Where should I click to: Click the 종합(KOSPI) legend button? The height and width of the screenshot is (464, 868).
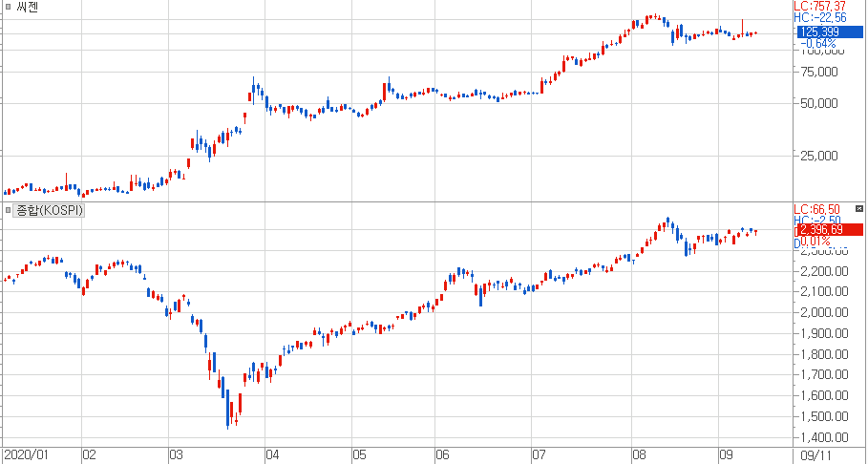pos(50,210)
